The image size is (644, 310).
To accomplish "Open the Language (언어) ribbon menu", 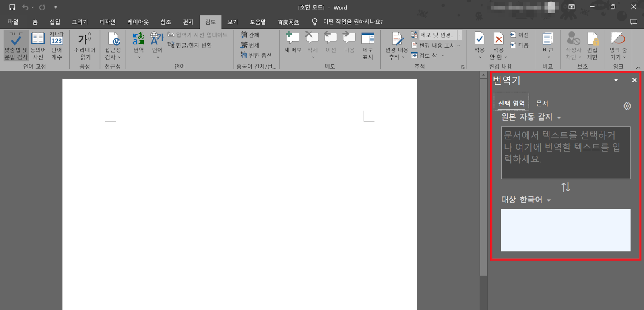I will pyautogui.click(x=157, y=46).
